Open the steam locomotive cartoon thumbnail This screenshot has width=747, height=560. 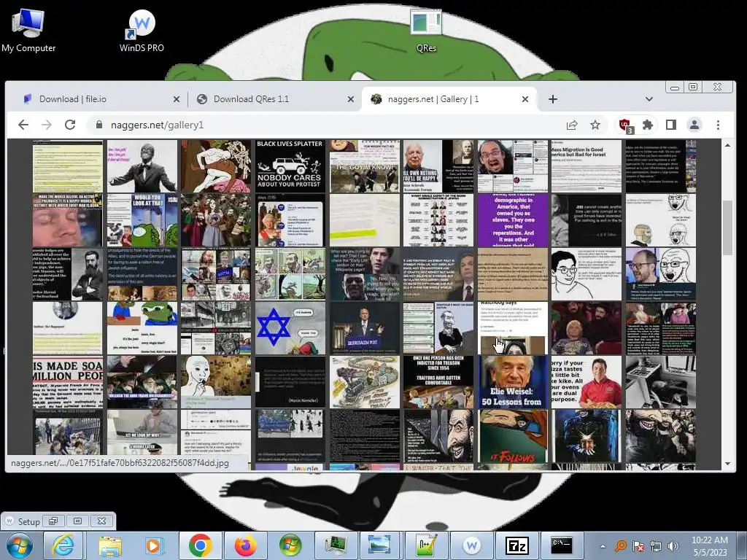coord(365,382)
